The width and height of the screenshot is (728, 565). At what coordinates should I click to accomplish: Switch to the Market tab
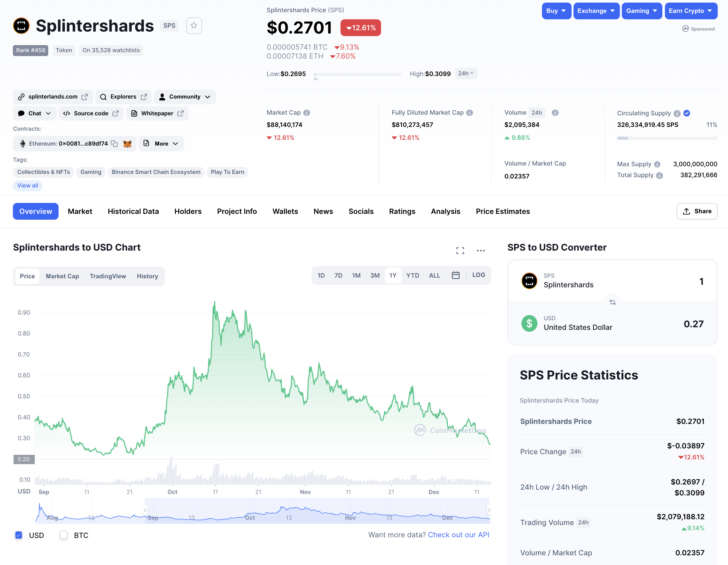pos(80,211)
